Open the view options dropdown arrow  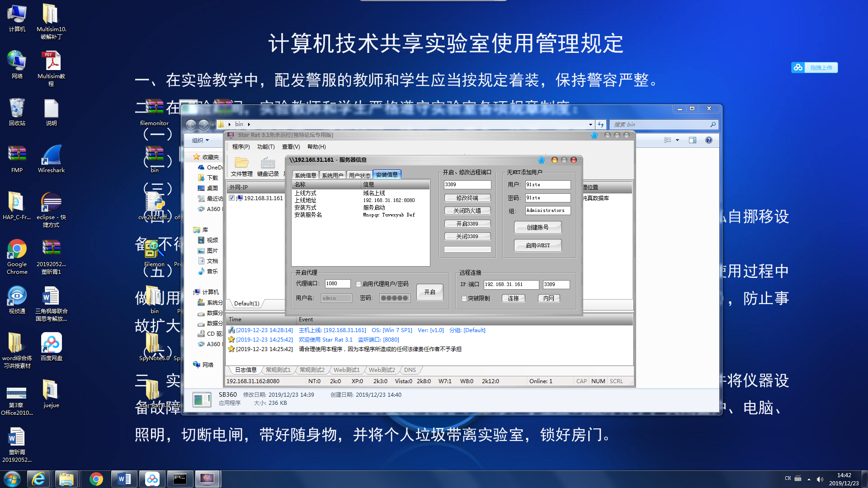click(677, 140)
